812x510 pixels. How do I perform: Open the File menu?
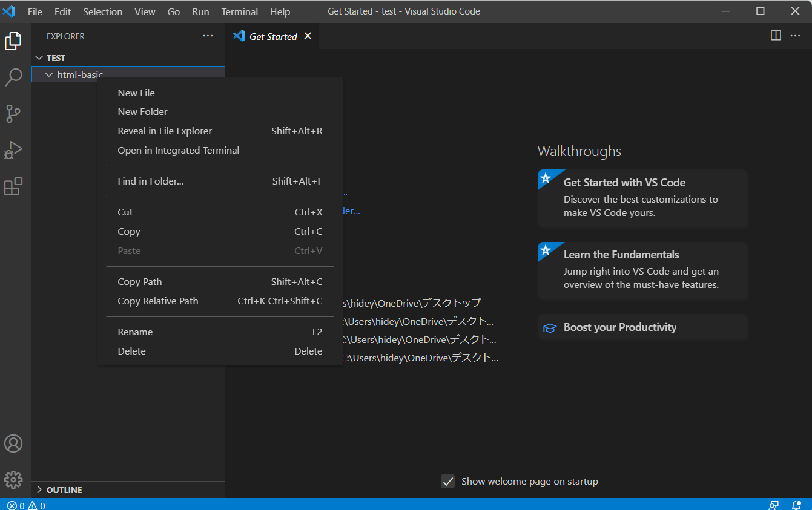pyautogui.click(x=35, y=11)
